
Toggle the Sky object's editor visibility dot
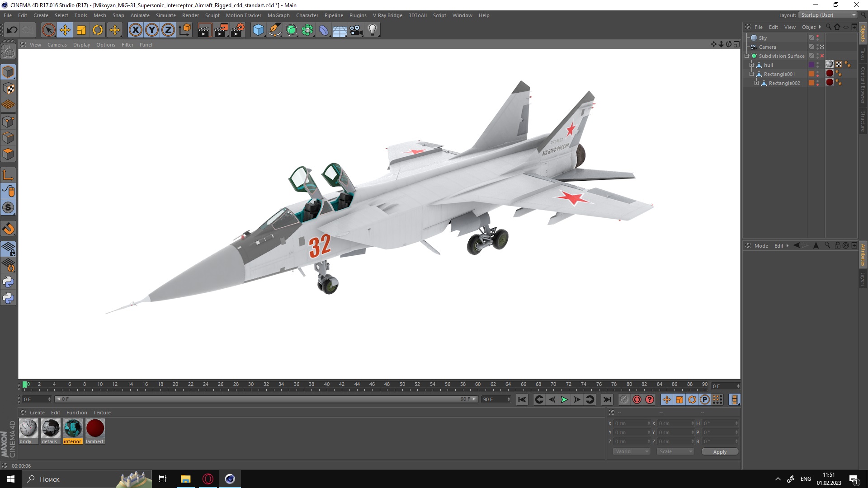(x=817, y=36)
